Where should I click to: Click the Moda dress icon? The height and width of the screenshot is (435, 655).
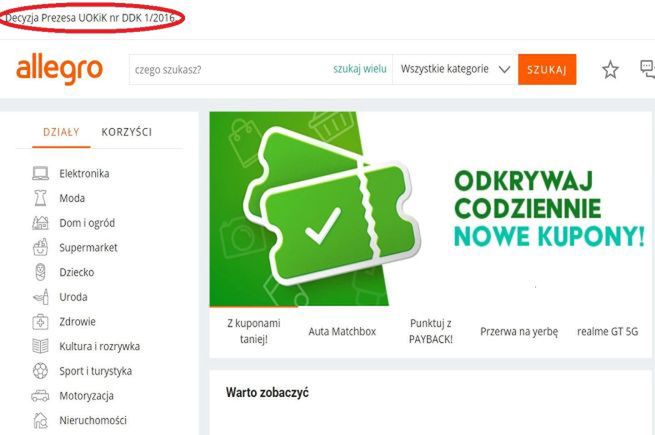41,198
